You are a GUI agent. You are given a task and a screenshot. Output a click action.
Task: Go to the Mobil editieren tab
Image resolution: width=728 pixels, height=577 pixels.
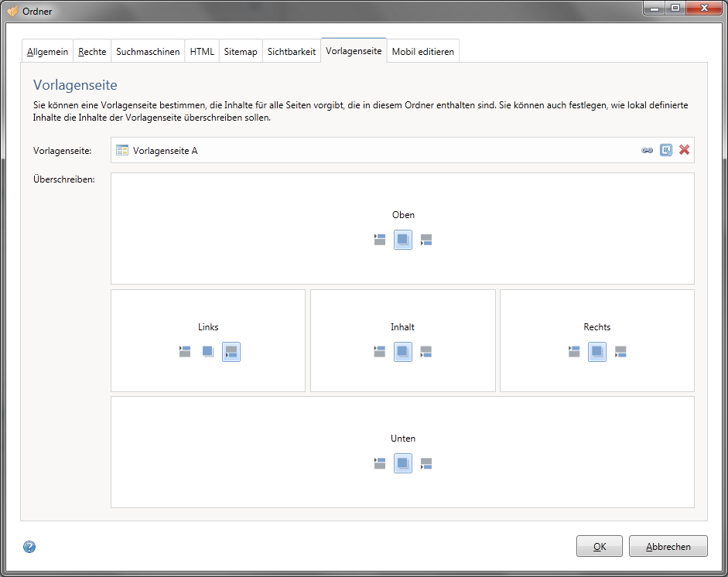422,52
